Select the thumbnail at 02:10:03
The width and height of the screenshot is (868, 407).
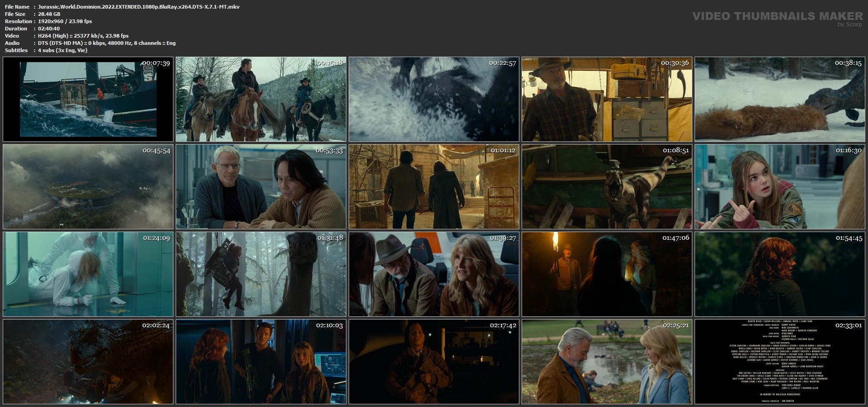261,362
